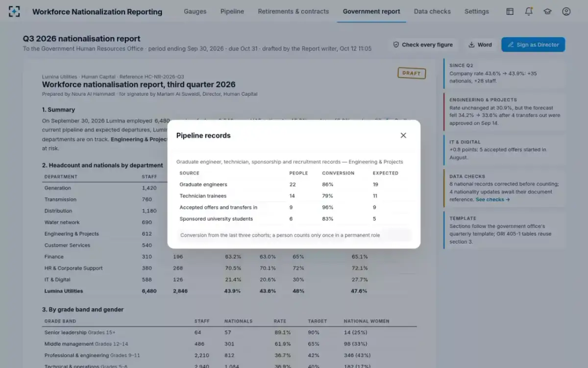Click the Check every figure button
This screenshot has width=588, height=368.
click(x=422, y=45)
